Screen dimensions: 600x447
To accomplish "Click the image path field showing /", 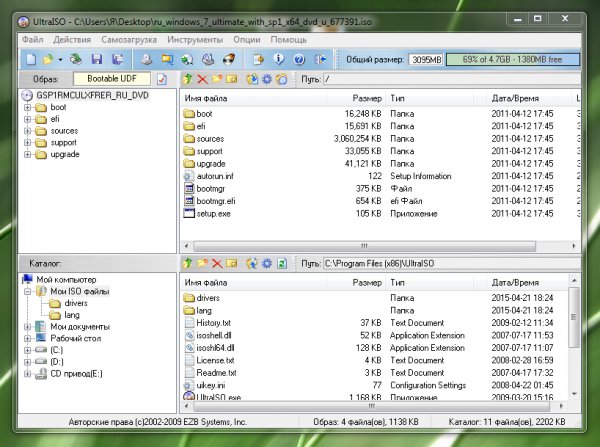I will coord(452,79).
